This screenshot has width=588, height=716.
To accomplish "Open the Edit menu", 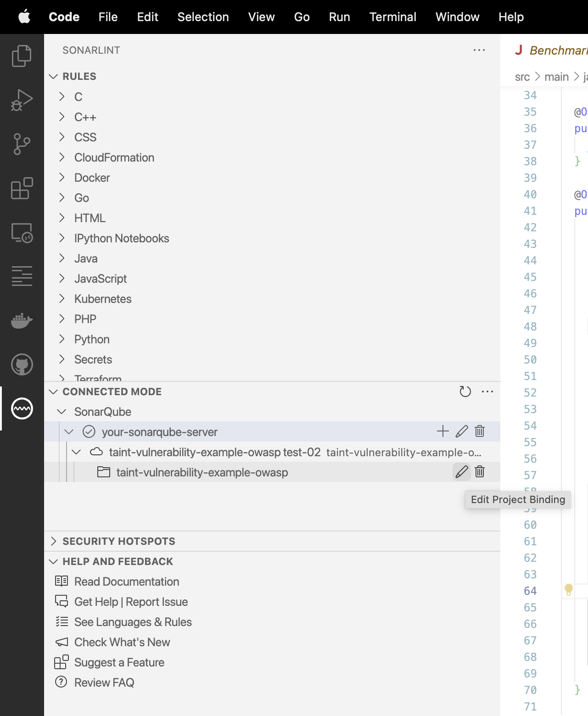I will tap(147, 17).
